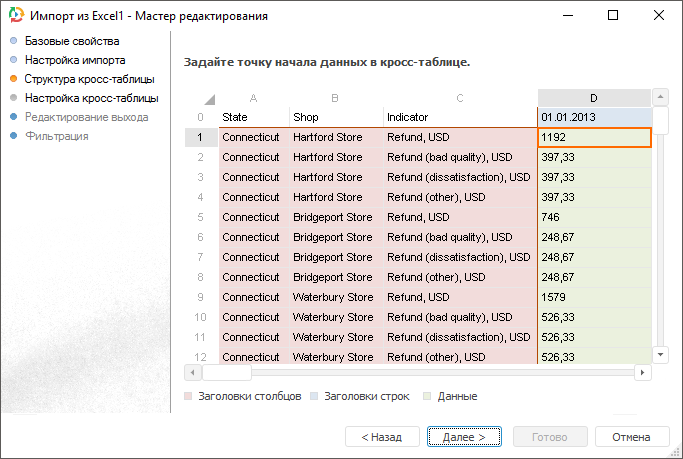Select column D header
The width and height of the screenshot is (683, 459).
594,98
